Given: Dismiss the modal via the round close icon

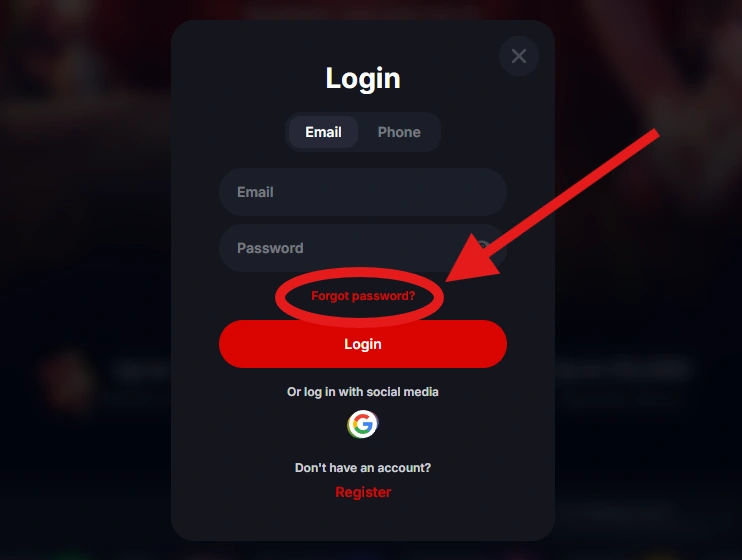Looking at the screenshot, I should click(x=519, y=56).
